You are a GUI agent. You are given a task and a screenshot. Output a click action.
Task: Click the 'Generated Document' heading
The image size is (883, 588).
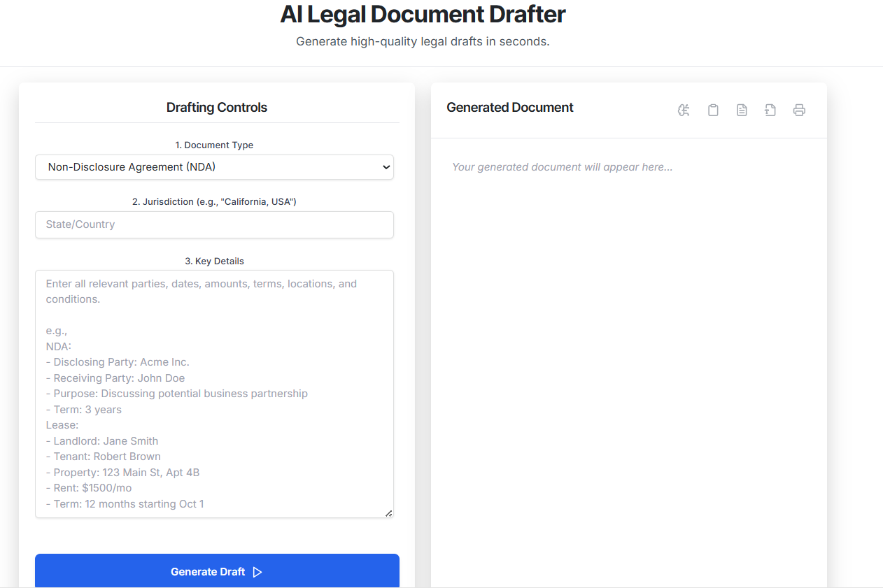coord(510,108)
